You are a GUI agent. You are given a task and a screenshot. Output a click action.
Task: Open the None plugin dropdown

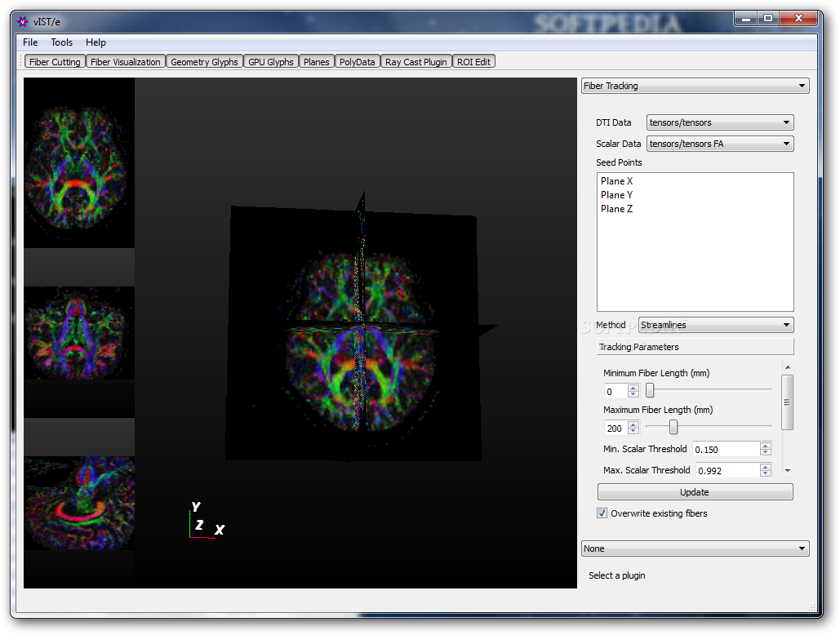pos(695,548)
